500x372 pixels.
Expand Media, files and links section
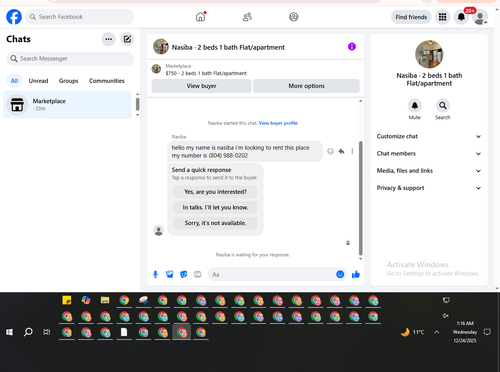tap(429, 171)
